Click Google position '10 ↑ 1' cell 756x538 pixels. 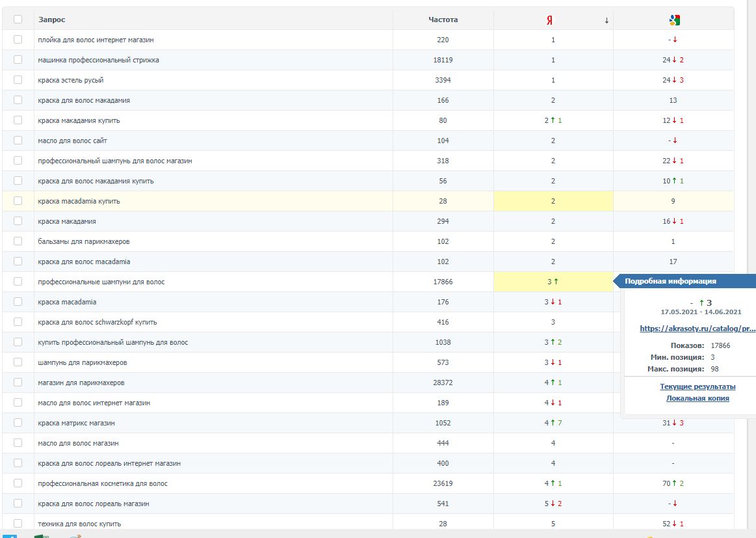point(673,181)
